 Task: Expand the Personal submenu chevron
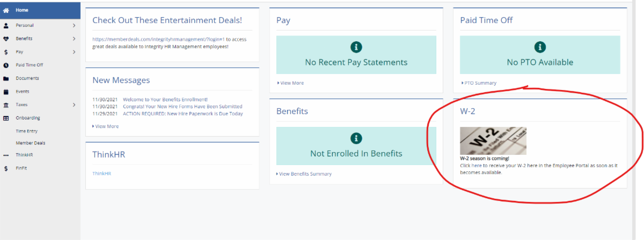pos(74,25)
